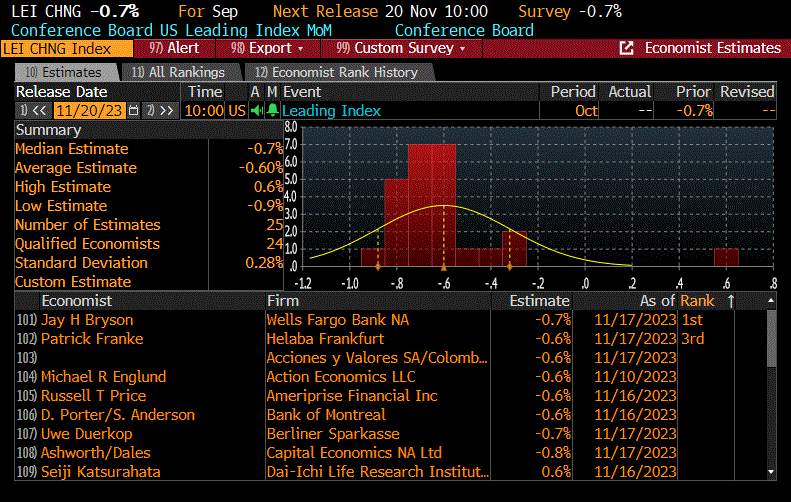Click Capital Economics NA Ltd firm

pos(354,453)
